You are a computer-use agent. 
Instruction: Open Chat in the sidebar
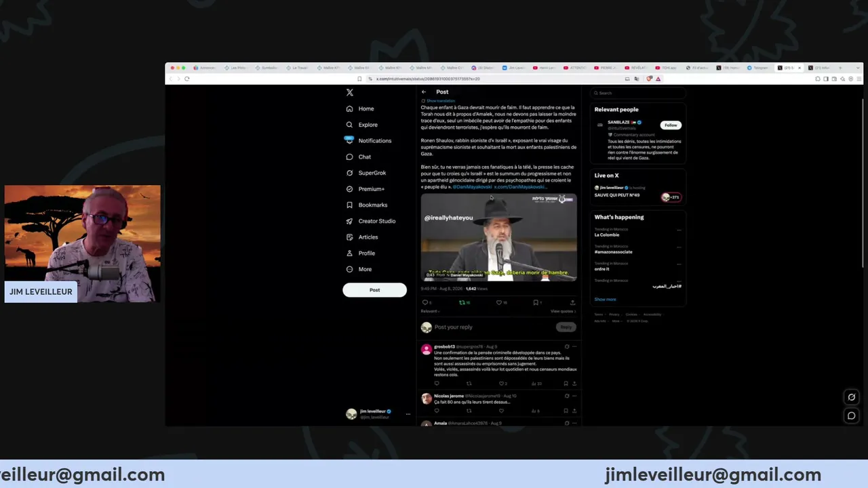(359, 157)
